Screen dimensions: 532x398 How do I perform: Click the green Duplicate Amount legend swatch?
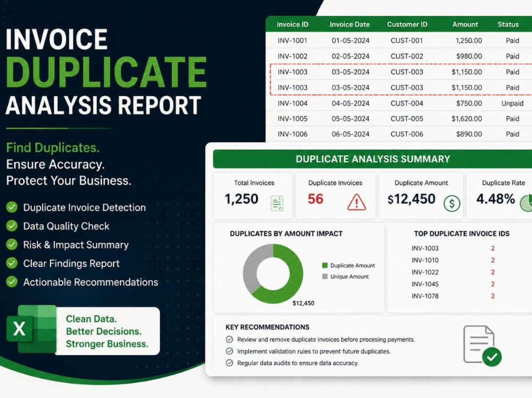tap(325, 266)
